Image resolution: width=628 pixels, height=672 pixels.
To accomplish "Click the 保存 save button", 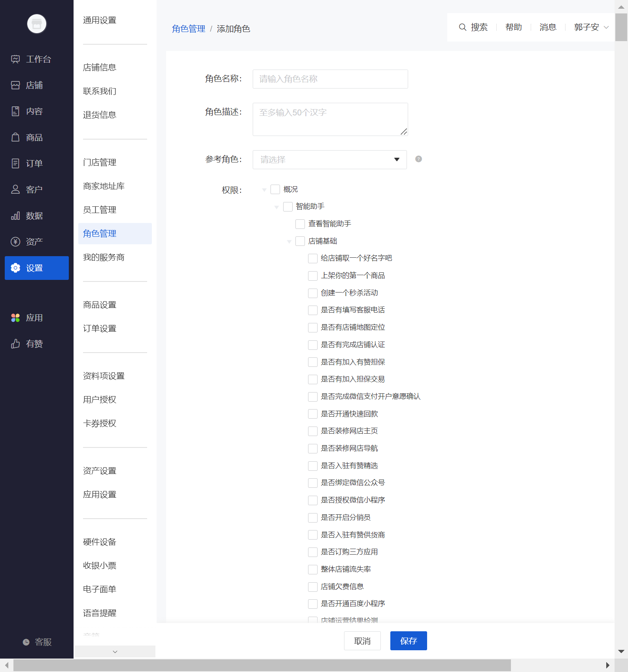I will click(409, 641).
